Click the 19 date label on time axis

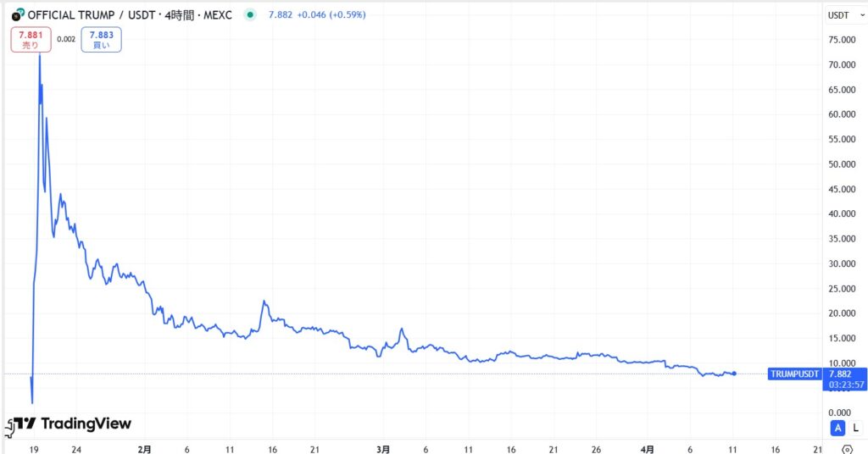(x=33, y=449)
